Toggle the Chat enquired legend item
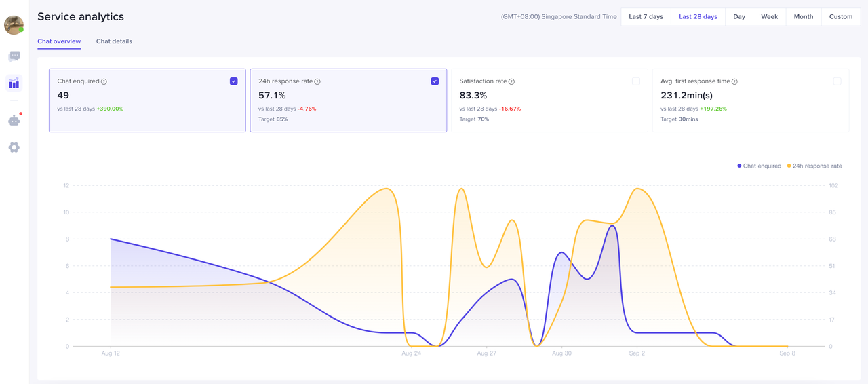Viewport: 868px width, 384px height. [x=759, y=166]
